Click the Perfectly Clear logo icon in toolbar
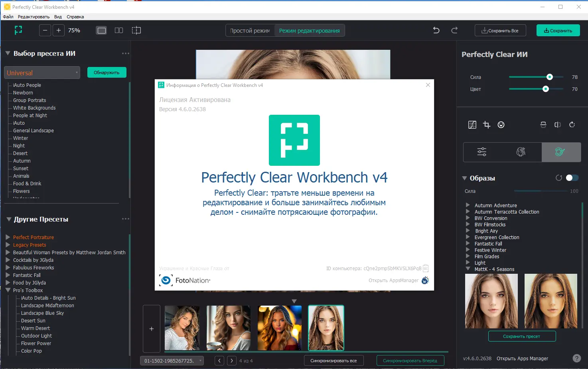The height and width of the screenshot is (369, 588). coord(18,30)
